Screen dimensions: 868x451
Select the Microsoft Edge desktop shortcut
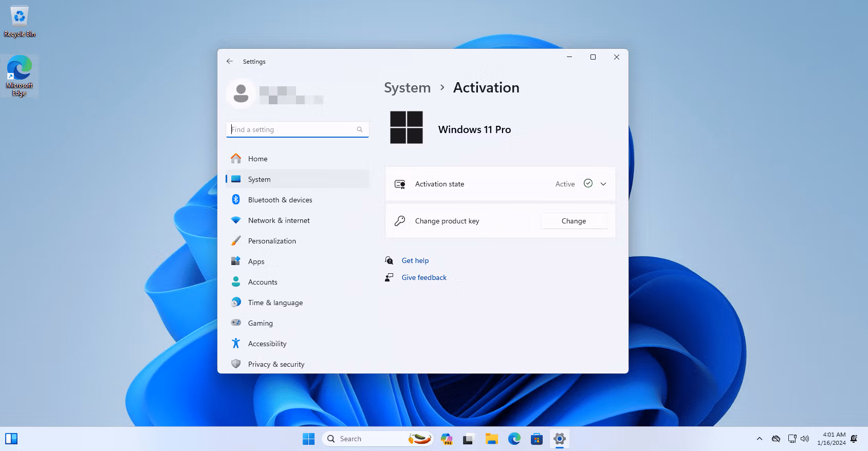click(20, 76)
